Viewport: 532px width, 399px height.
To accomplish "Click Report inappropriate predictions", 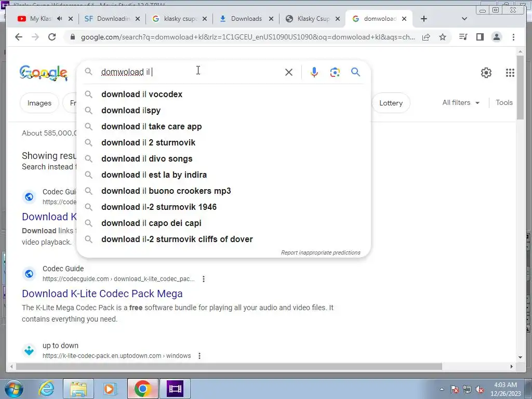I will pyautogui.click(x=321, y=252).
